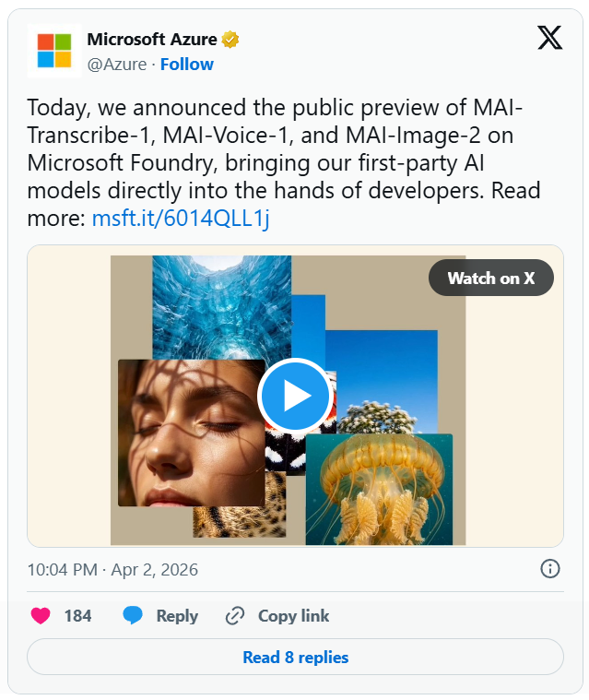Click the 184 likes count
589x700 pixels.
(77, 616)
